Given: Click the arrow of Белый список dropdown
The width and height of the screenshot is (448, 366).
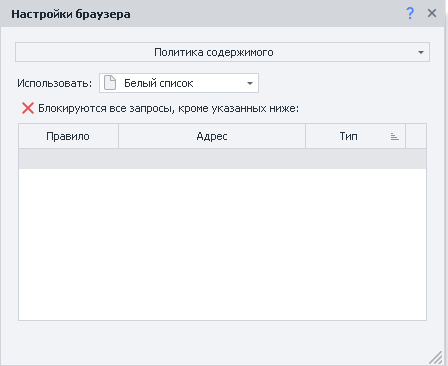Looking at the screenshot, I should click(250, 83).
